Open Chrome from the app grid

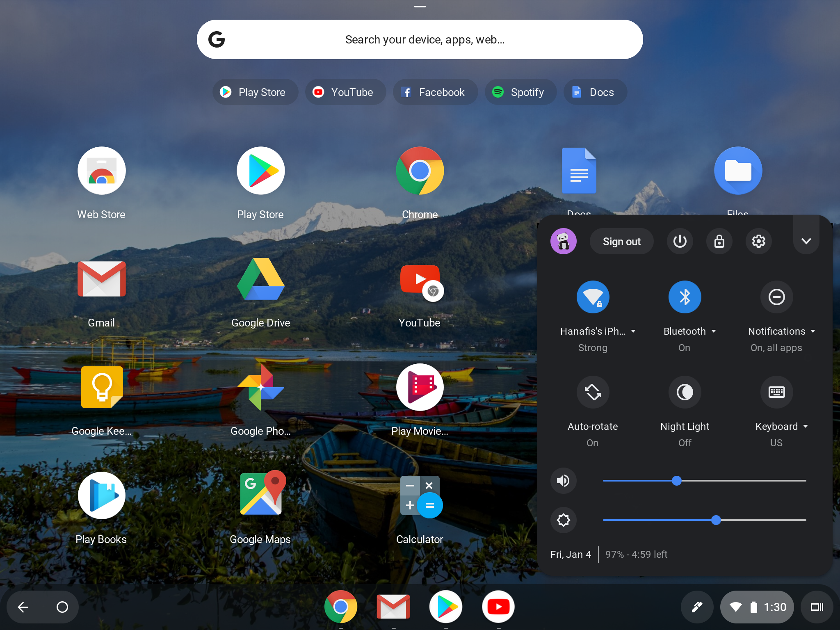coord(420,171)
